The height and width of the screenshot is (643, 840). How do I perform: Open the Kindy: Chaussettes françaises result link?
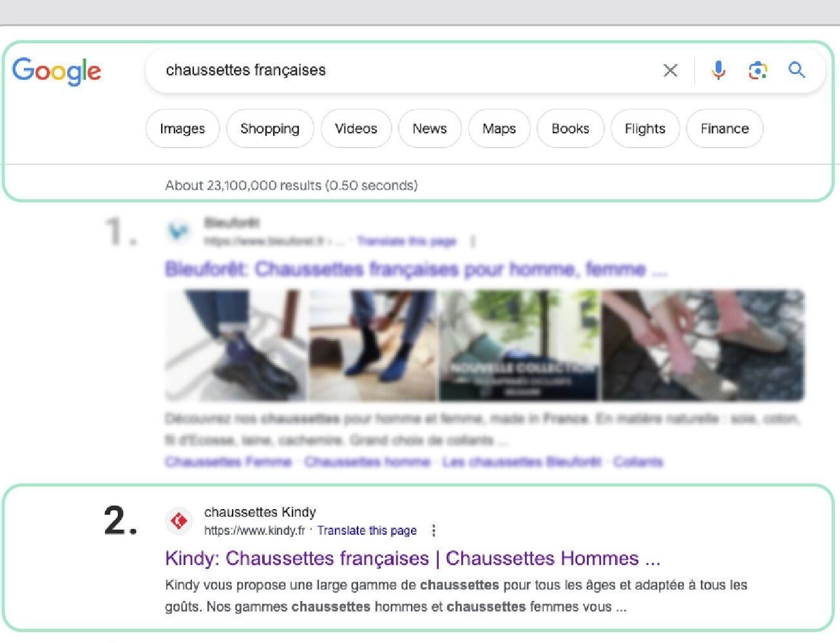pyautogui.click(x=412, y=559)
